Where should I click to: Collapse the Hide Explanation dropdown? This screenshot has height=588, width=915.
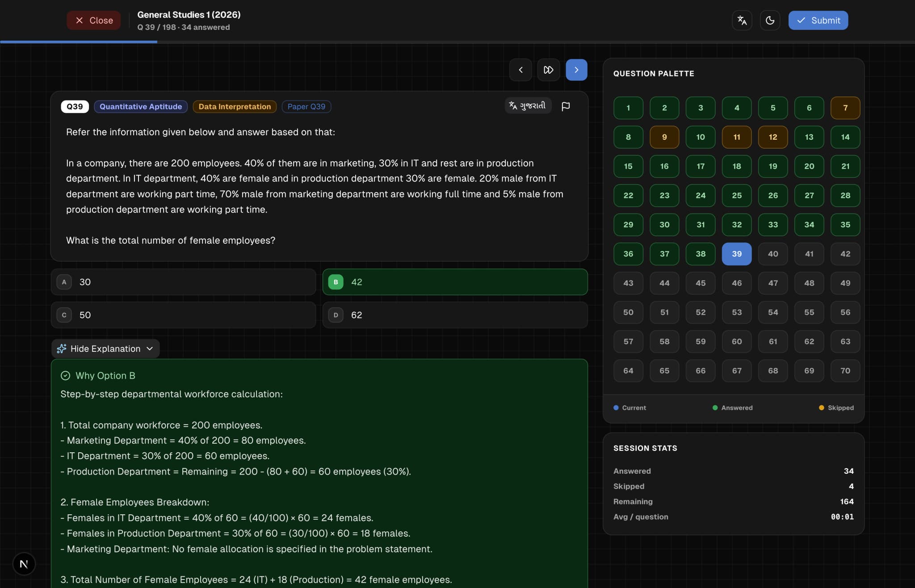[105, 349]
